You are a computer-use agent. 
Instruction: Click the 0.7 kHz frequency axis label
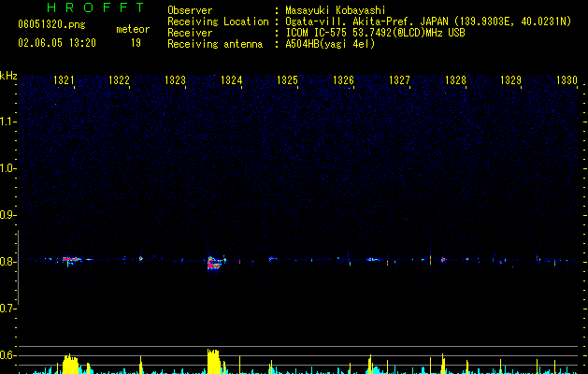(x=7, y=309)
